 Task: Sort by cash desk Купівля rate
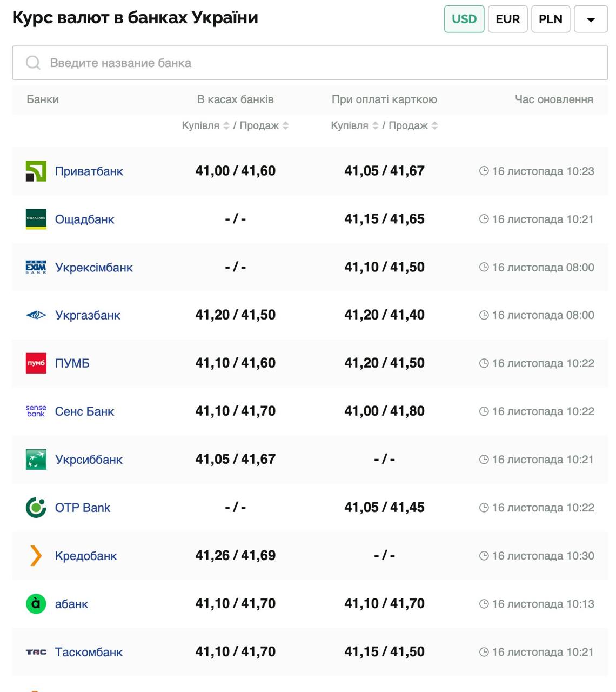point(226,126)
